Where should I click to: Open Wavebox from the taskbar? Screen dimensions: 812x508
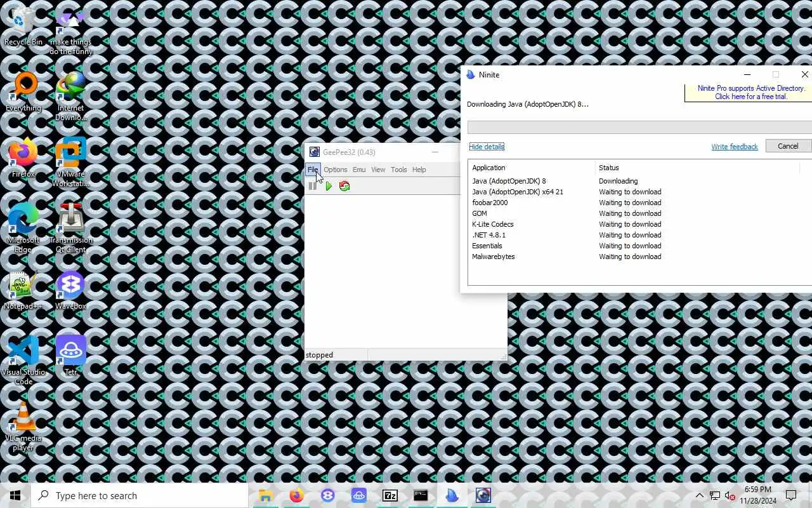pos(328,495)
